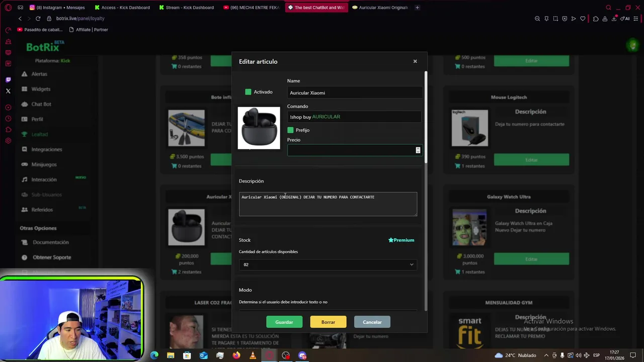This screenshot has height=362, width=644.
Task: Click the Twitch icon in Opera sidebar
Action: pyautogui.click(x=8, y=80)
